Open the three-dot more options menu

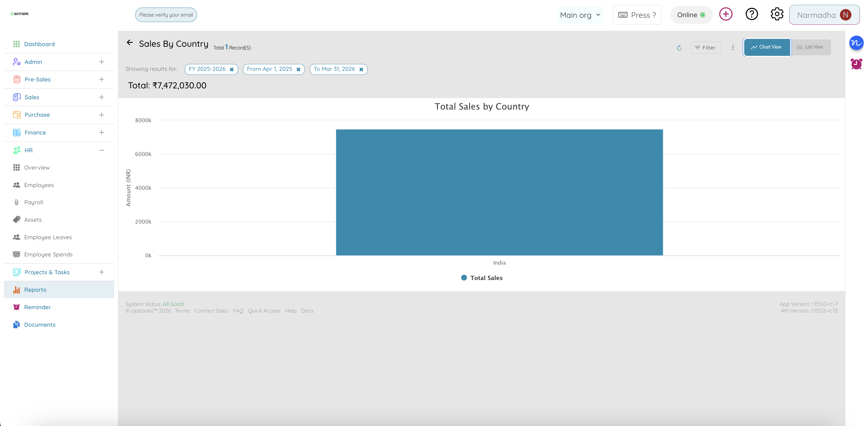pyautogui.click(x=733, y=47)
